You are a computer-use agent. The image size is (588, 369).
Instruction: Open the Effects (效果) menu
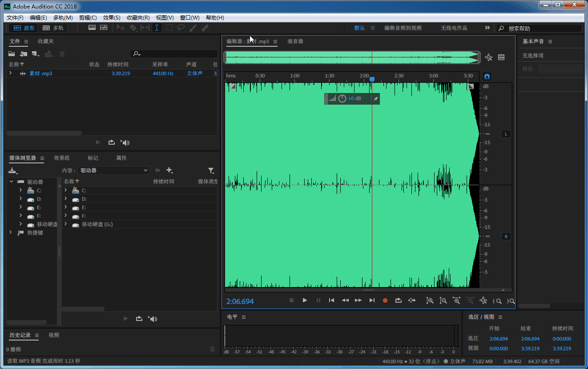coord(112,18)
